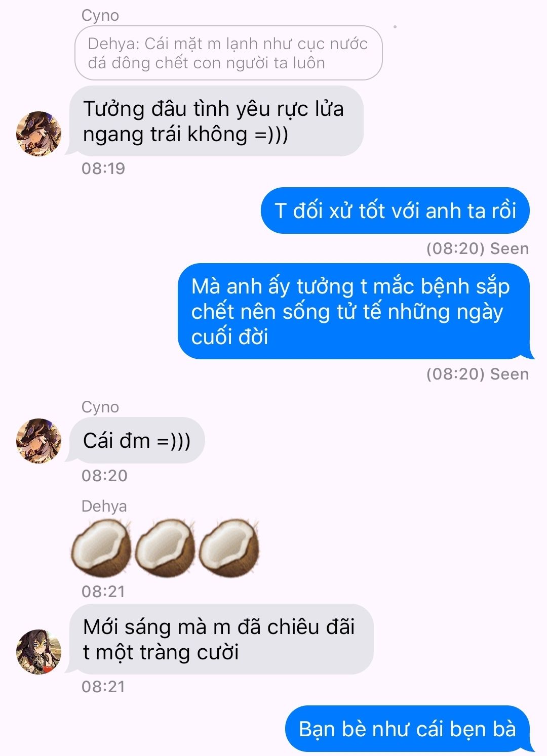The width and height of the screenshot is (547, 756).
Task: Open the quoted Dehya reply preview
Action: pyautogui.click(x=228, y=53)
